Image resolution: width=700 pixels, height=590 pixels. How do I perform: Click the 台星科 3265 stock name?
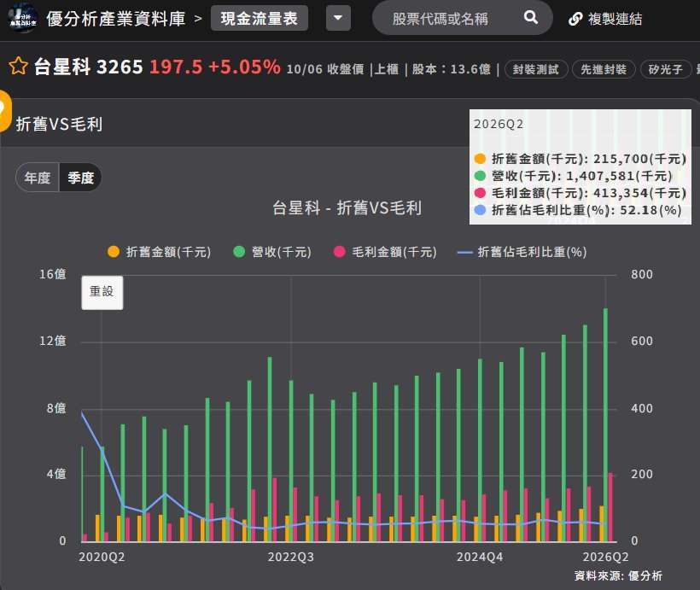(89, 67)
